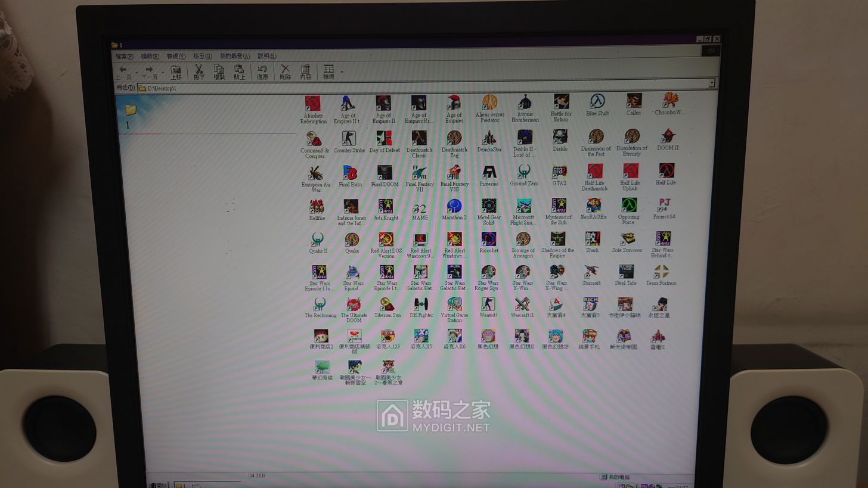Select the Sole Survivor tank shortcut
The width and height of the screenshot is (868, 488).
coord(627,242)
